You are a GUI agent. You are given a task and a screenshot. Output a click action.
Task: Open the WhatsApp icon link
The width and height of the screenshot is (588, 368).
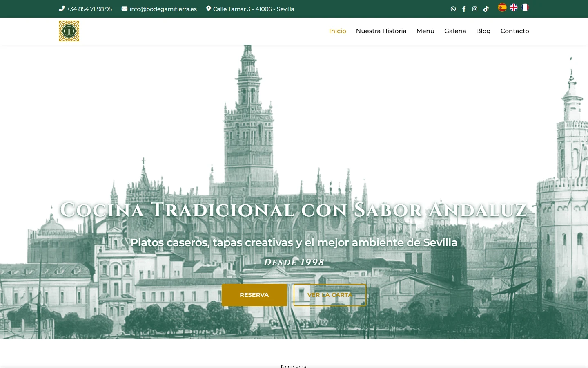coord(453,9)
